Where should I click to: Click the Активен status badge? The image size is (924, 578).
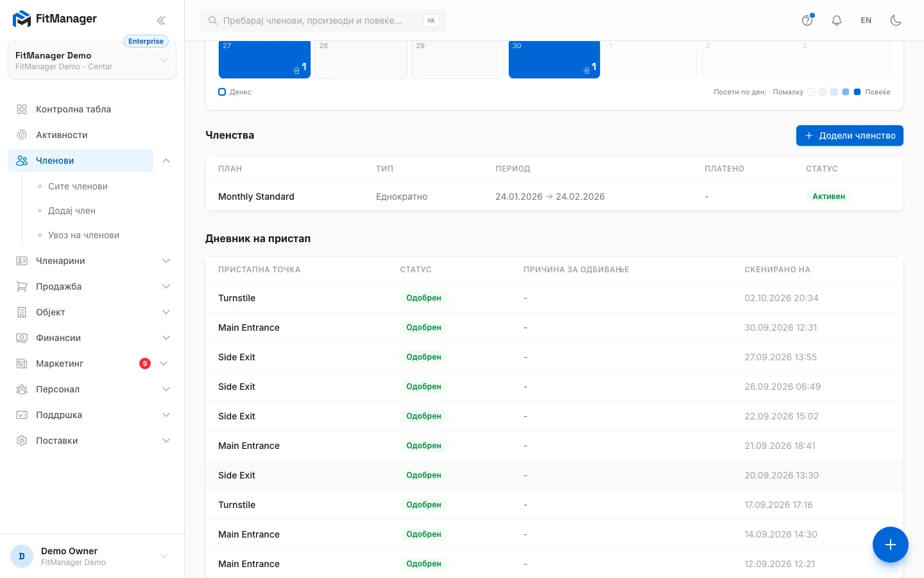click(x=828, y=197)
